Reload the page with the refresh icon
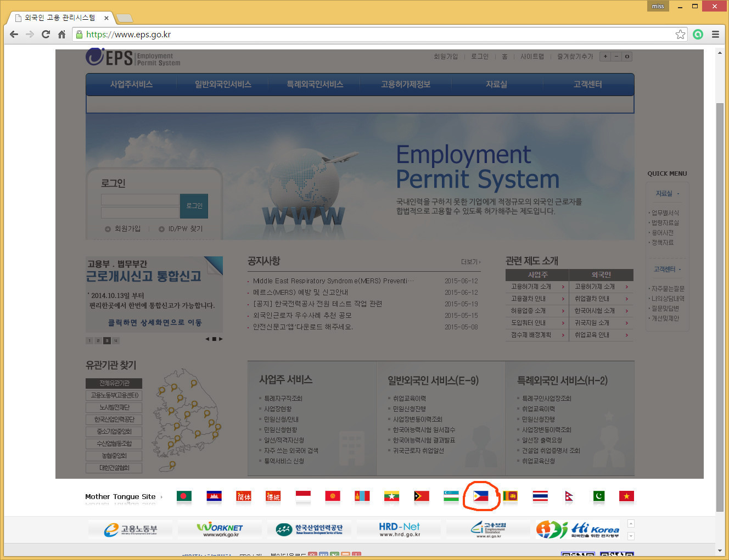This screenshot has height=560, width=729. (x=46, y=34)
